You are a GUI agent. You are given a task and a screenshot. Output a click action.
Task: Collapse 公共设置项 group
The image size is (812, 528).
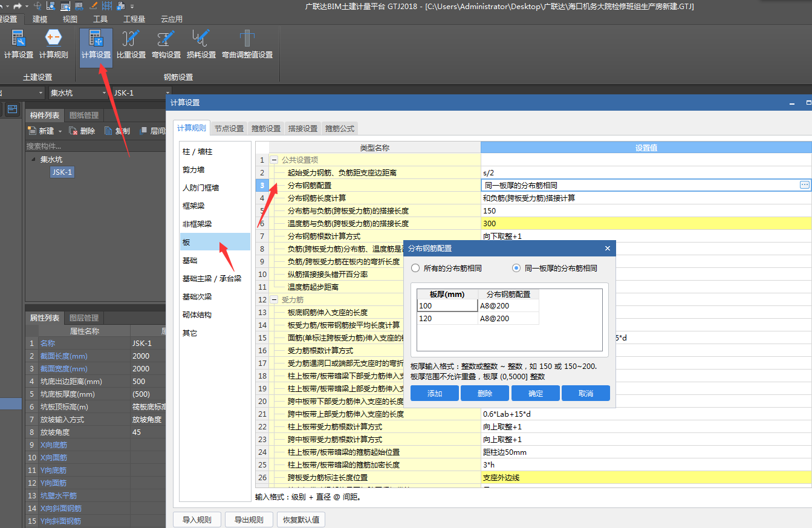274,160
